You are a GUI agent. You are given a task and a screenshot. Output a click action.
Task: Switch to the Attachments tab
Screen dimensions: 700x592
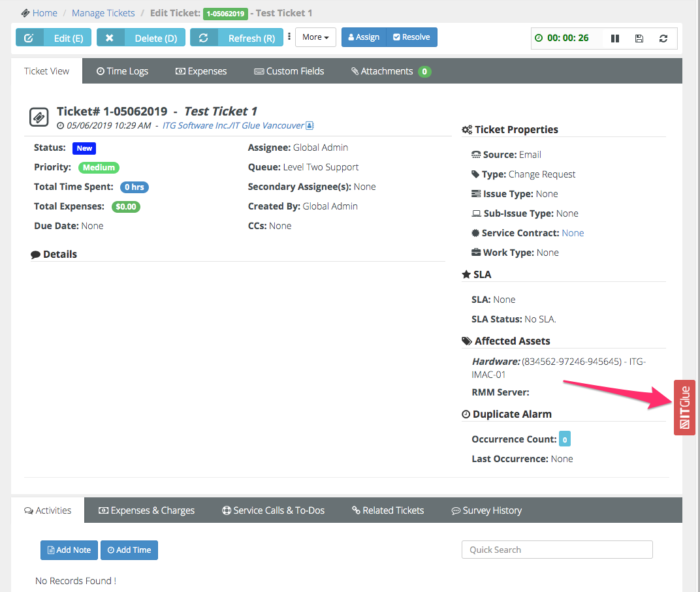pyautogui.click(x=390, y=71)
